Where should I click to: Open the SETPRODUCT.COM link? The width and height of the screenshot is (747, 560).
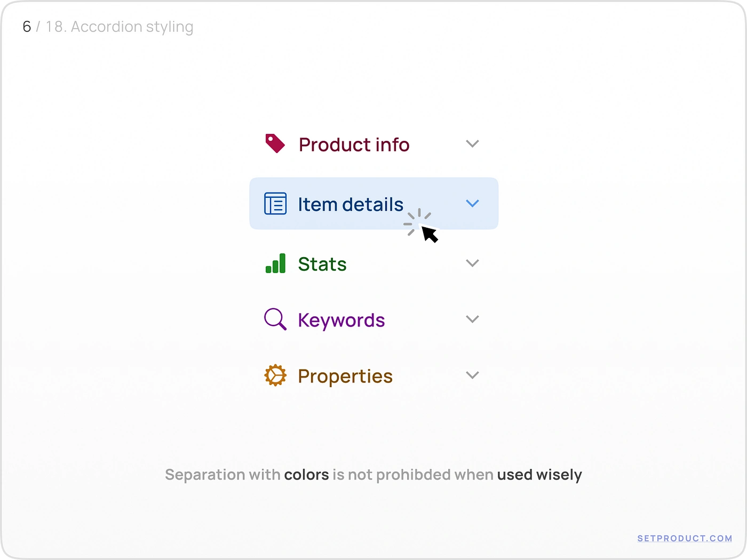tap(685, 539)
